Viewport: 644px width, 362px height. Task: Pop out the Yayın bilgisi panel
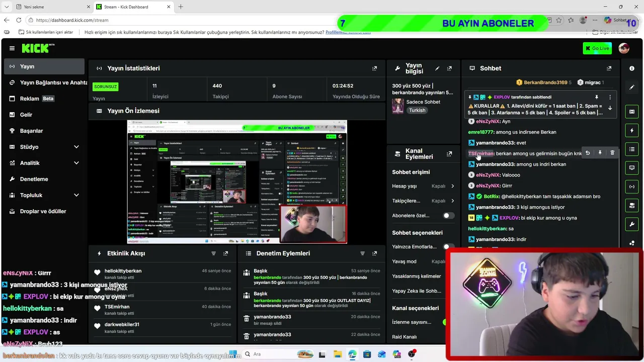click(449, 68)
